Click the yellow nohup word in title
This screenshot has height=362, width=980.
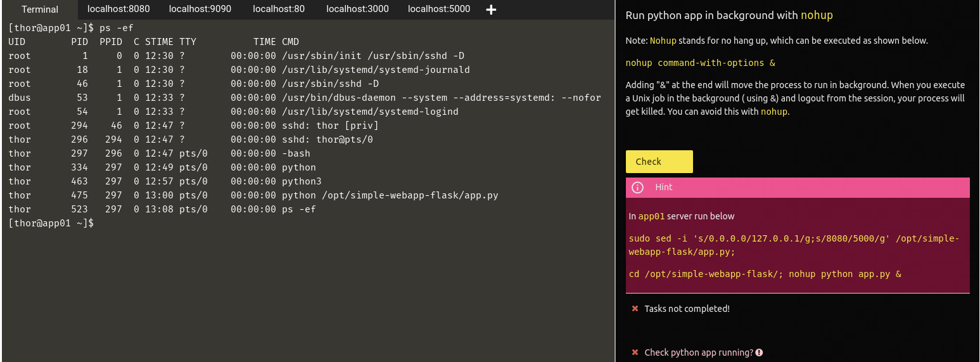coord(817,15)
